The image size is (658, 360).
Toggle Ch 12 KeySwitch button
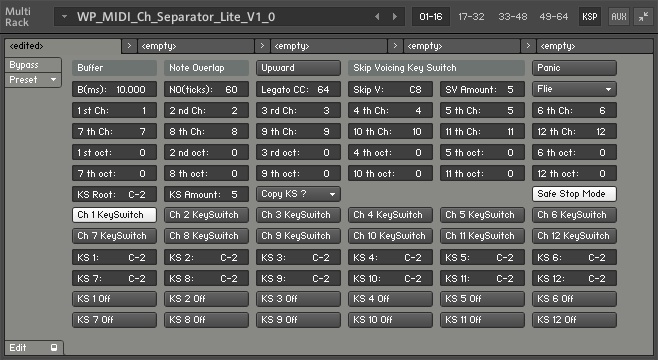pyautogui.click(x=574, y=236)
